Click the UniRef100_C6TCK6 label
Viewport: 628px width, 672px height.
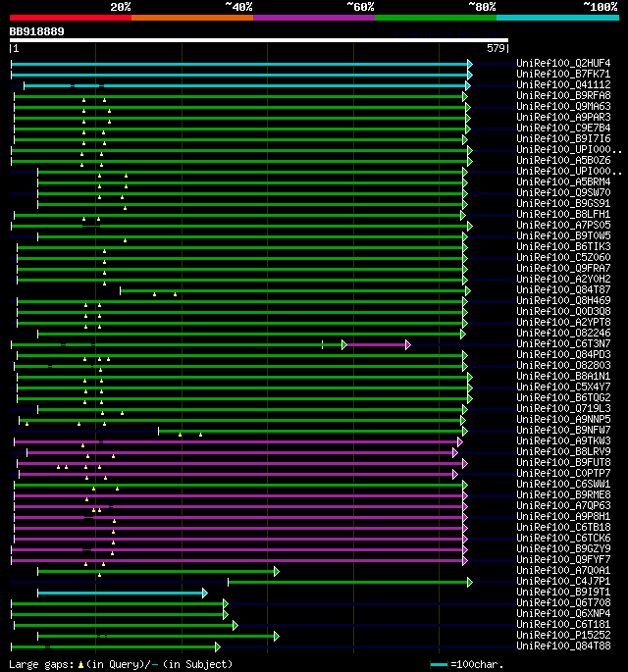(x=563, y=538)
